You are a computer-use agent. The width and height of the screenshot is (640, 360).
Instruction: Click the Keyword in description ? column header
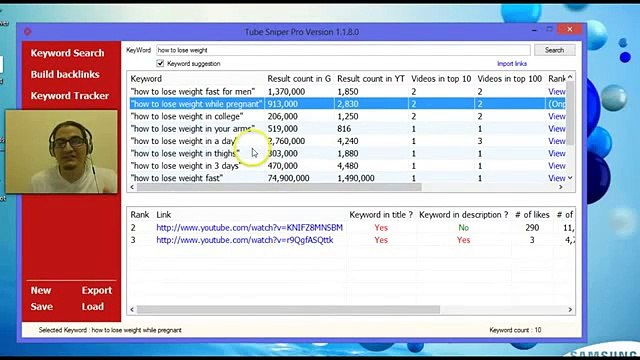point(464,215)
